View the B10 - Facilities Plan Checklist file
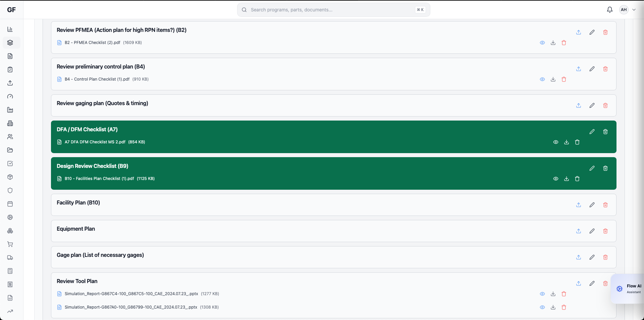 tap(556, 179)
